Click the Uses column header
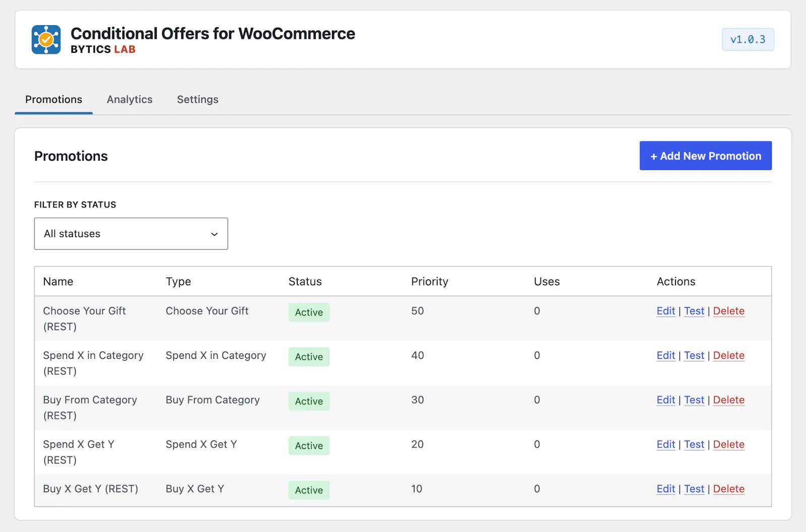This screenshot has height=532, width=806. (x=547, y=281)
